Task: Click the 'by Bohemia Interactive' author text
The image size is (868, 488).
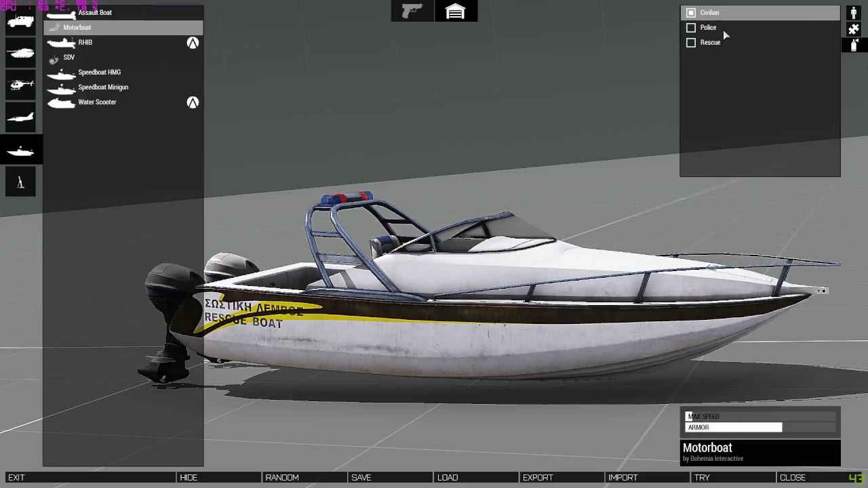Action: [x=713, y=459]
